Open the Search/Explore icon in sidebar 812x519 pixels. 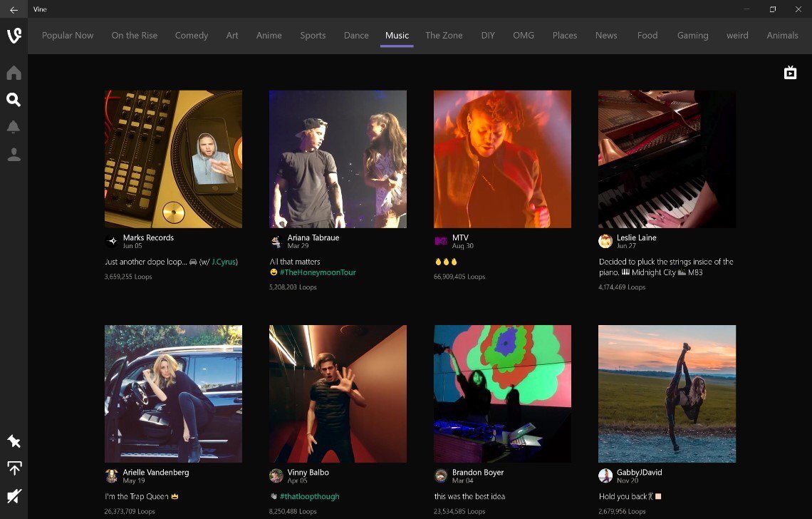pos(14,100)
